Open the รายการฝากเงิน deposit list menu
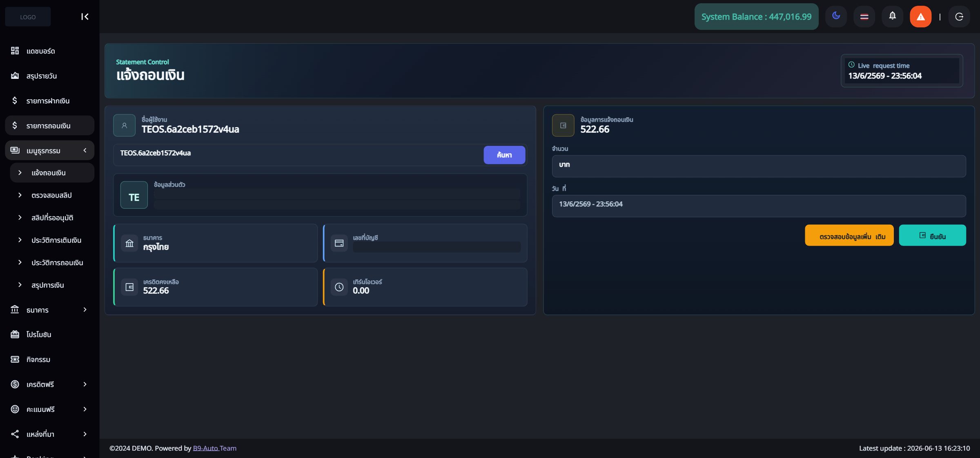980x458 pixels. click(49, 101)
